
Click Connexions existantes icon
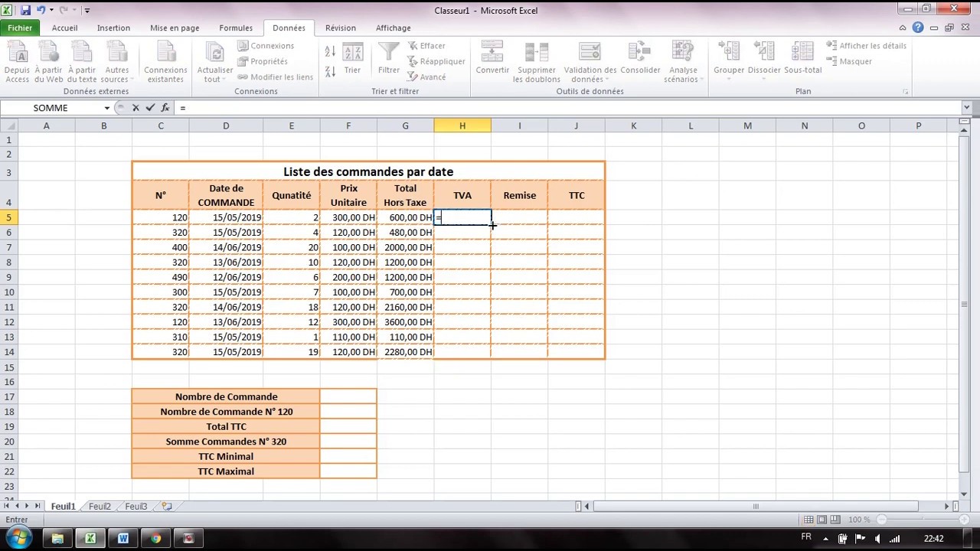pyautogui.click(x=165, y=62)
